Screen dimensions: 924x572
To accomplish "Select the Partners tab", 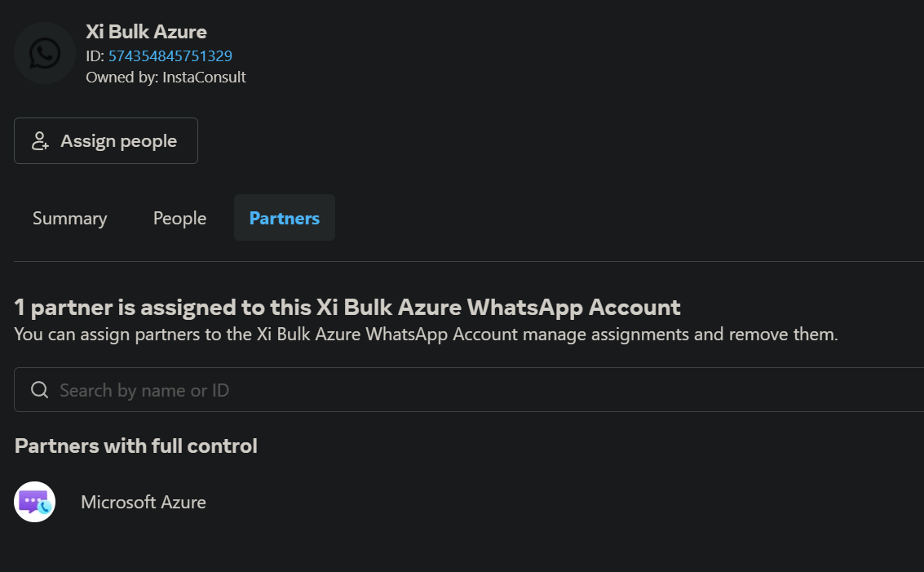I will tap(285, 218).
